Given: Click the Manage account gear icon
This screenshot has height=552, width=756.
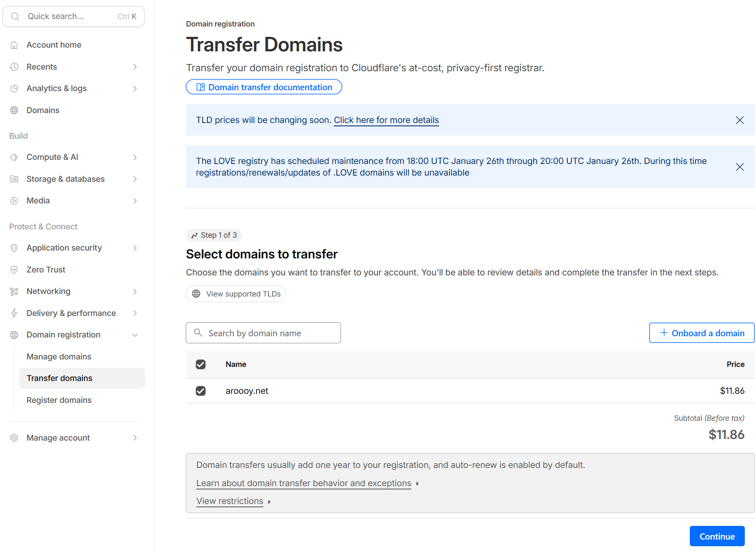Looking at the screenshot, I should click(x=14, y=438).
